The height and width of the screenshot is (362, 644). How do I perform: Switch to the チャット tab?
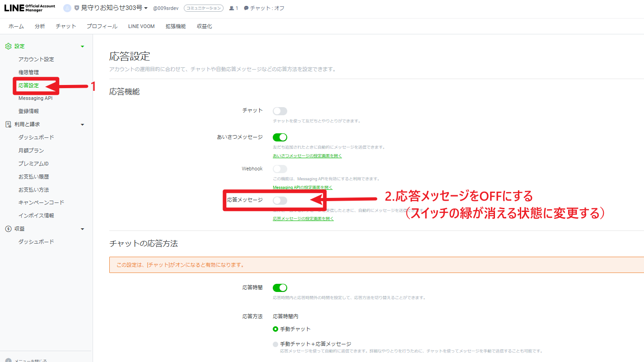point(66,26)
